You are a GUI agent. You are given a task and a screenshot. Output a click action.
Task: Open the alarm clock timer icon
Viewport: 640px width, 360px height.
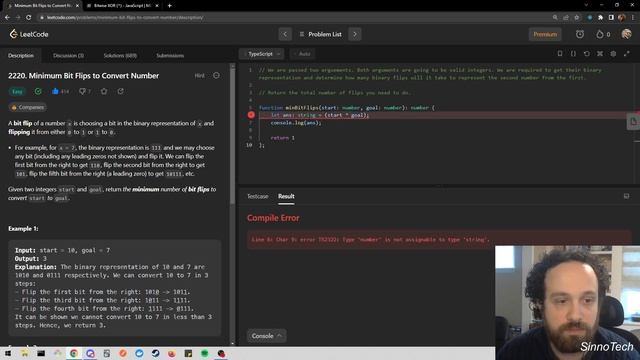click(580, 34)
